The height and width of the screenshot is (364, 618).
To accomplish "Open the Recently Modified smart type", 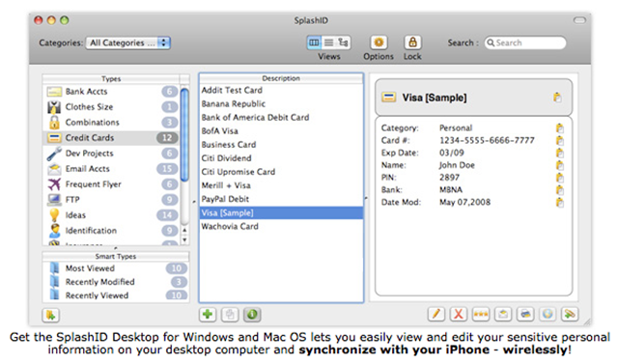I will (x=116, y=282).
